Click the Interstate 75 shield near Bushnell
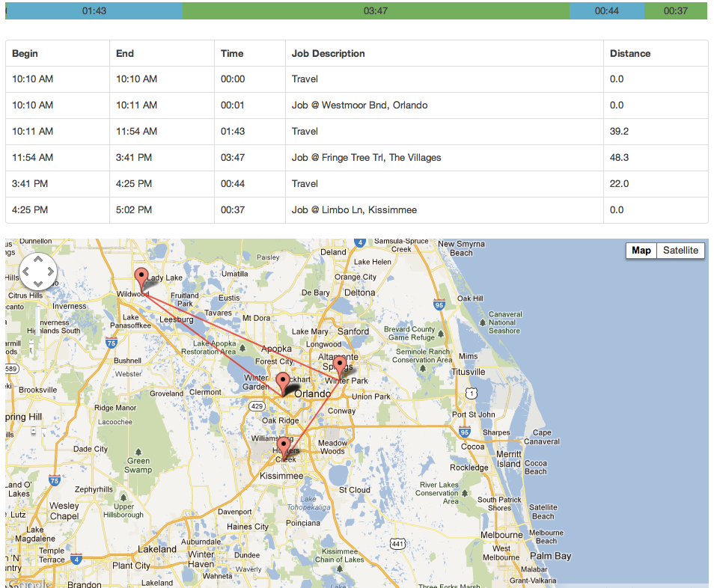This screenshot has height=588, width=714. tap(111, 343)
